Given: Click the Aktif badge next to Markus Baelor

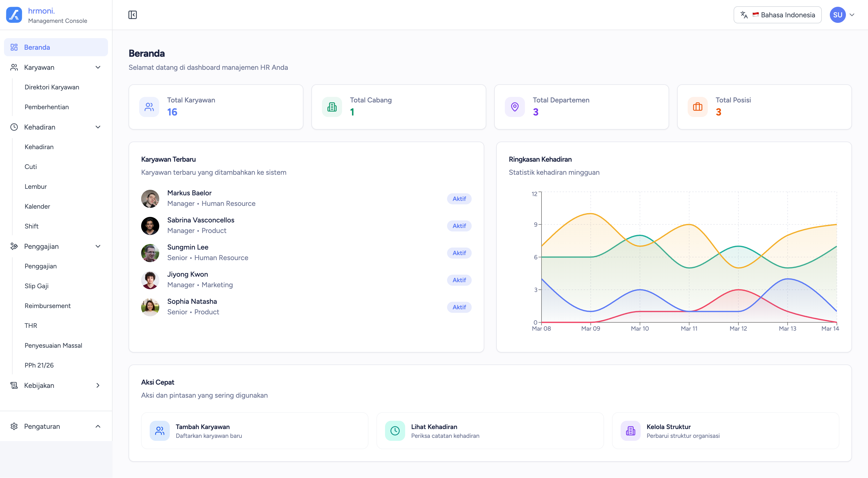Looking at the screenshot, I should (459, 199).
